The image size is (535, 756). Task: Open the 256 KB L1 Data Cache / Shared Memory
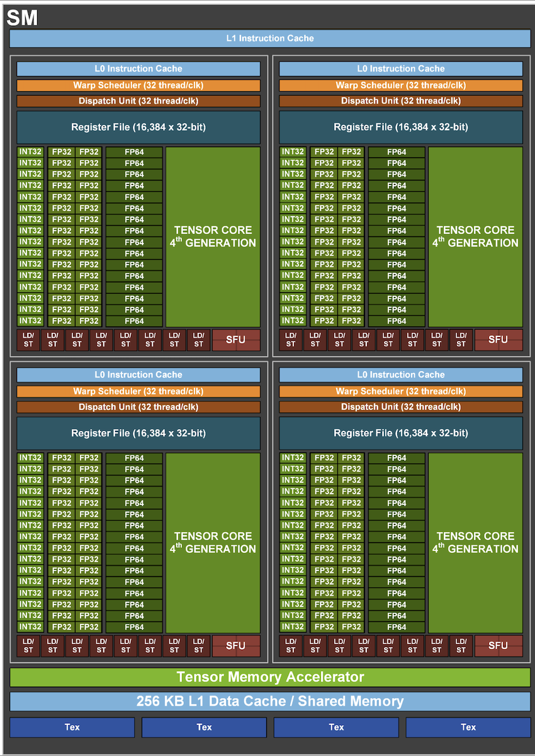pyautogui.click(x=267, y=701)
